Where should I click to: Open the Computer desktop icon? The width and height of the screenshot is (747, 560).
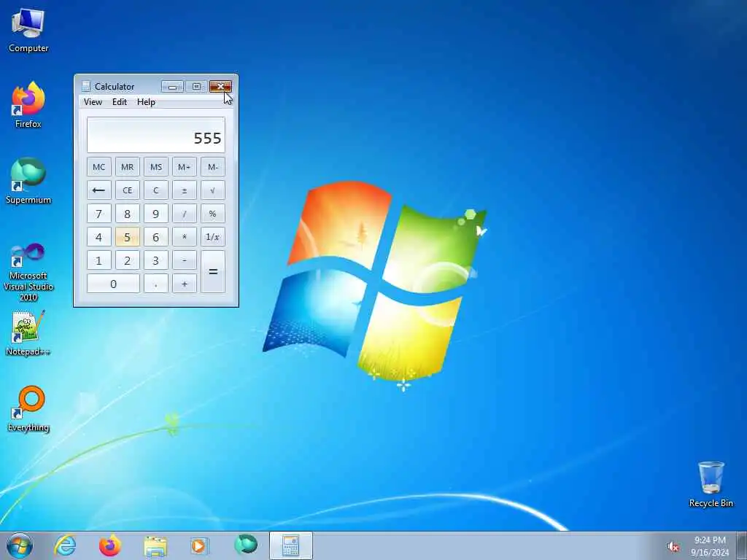(28, 31)
